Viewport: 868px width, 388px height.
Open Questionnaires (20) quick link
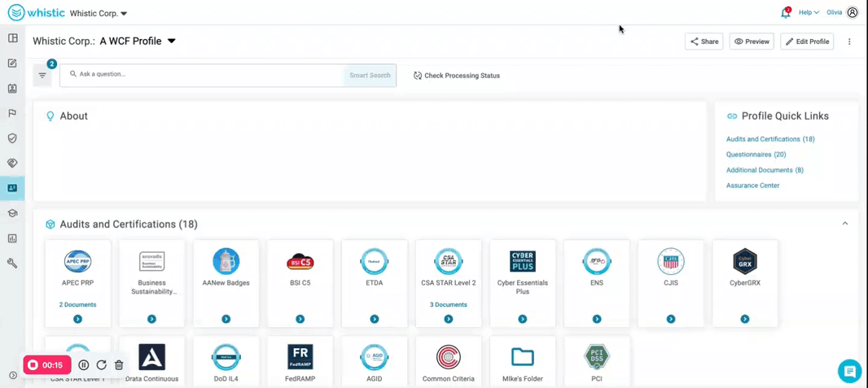tap(756, 155)
